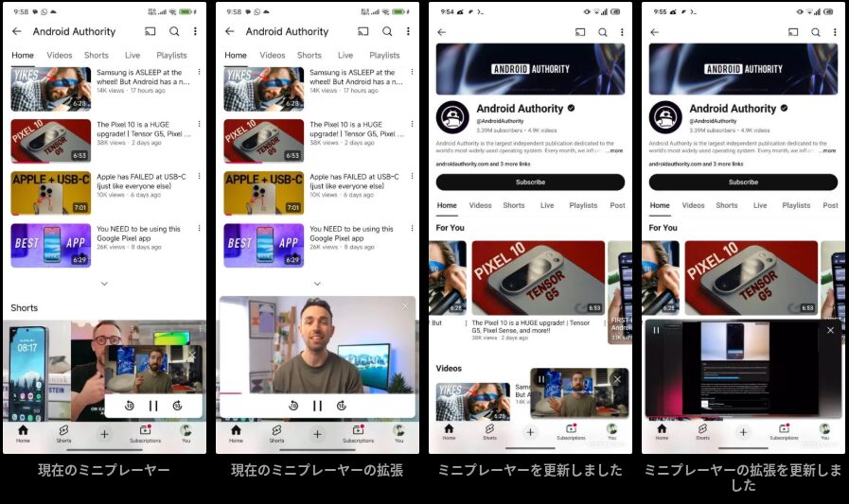Open the overflow menu on the third phone screen

pyautogui.click(x=622, y=32)
